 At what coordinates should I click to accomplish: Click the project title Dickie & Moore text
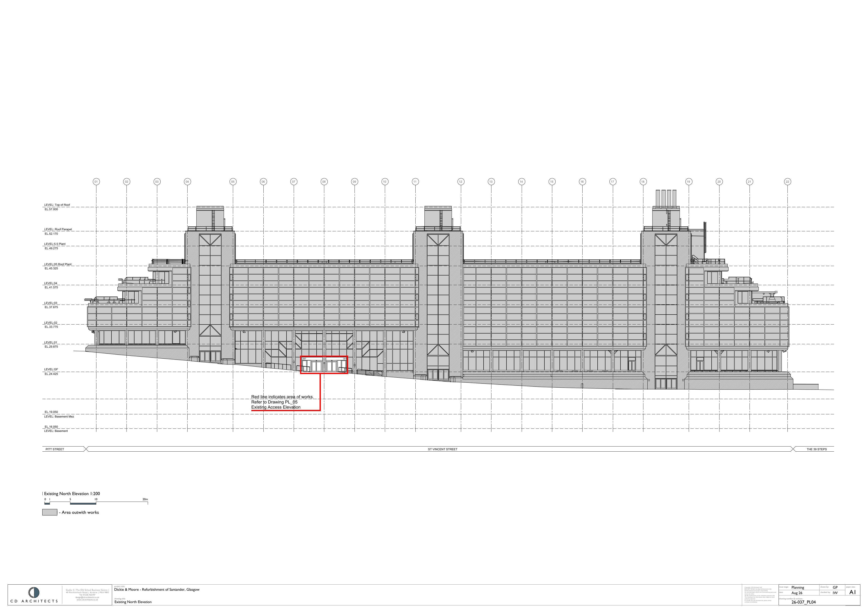(x=157, y=589)
